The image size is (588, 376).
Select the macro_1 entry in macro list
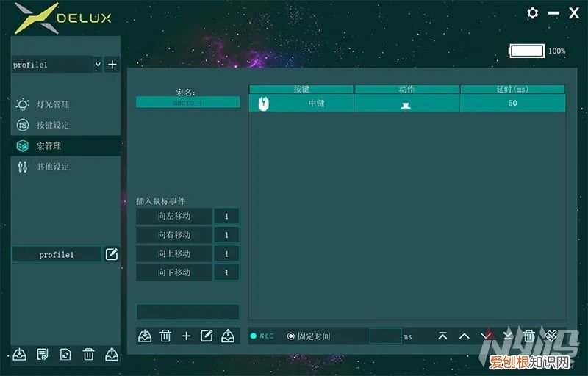(x=188, y=102)
